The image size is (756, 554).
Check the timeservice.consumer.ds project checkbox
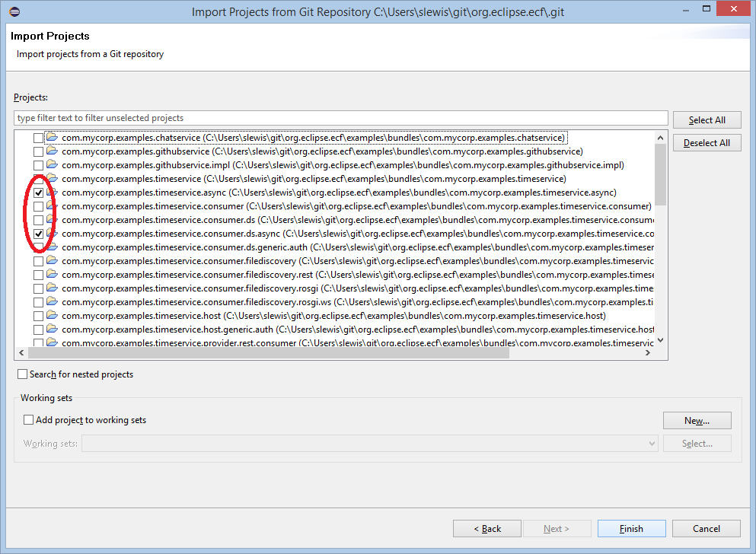[38, 220]
